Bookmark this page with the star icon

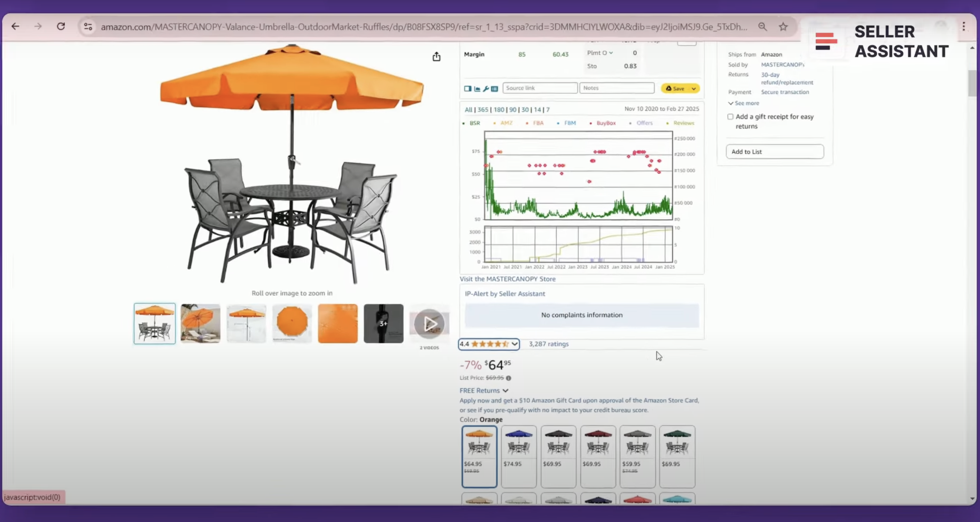(x=783, y=27)
